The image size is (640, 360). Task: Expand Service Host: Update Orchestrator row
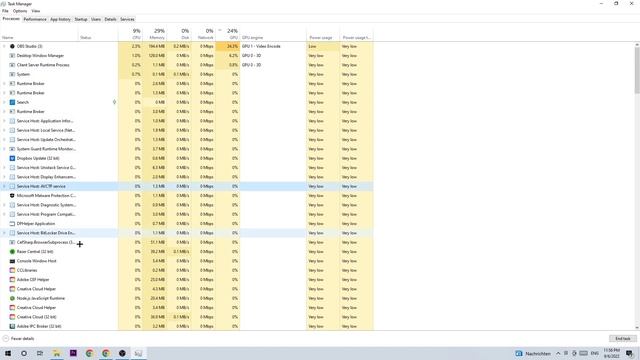pyautogui.click(x=4, y=140)
